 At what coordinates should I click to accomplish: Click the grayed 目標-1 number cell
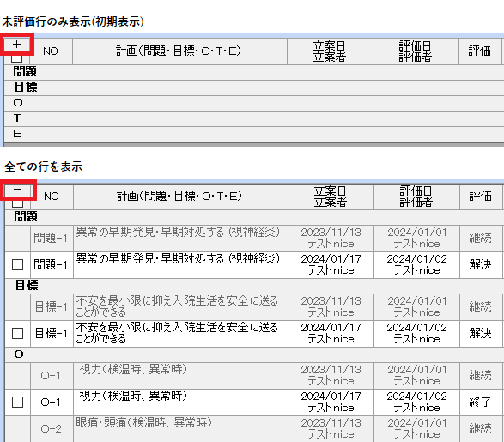(52, 307)
